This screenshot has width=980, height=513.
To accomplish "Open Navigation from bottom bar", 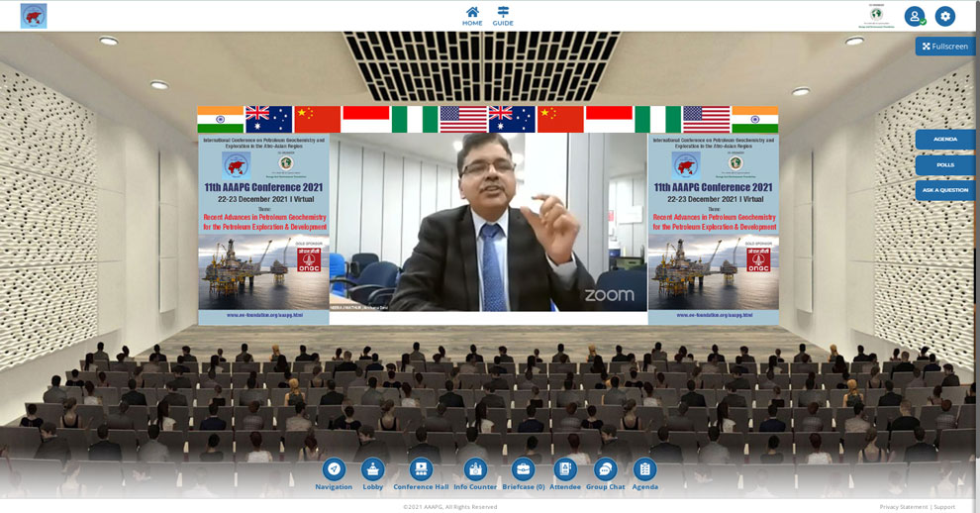I will click(334, 474).
